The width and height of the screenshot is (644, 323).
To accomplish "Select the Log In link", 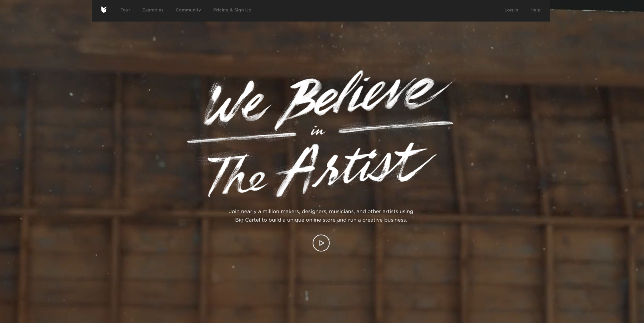I will click(511, 10).
